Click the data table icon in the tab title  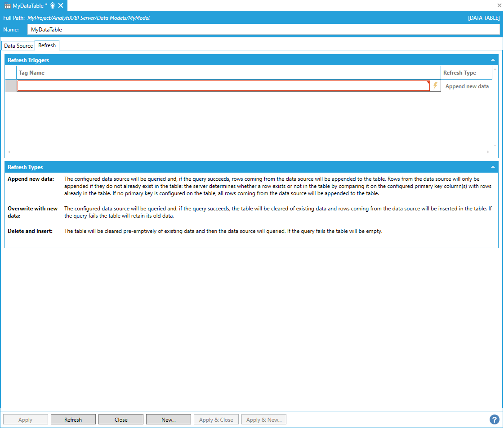pyautogui.click(x=8, y=5)
